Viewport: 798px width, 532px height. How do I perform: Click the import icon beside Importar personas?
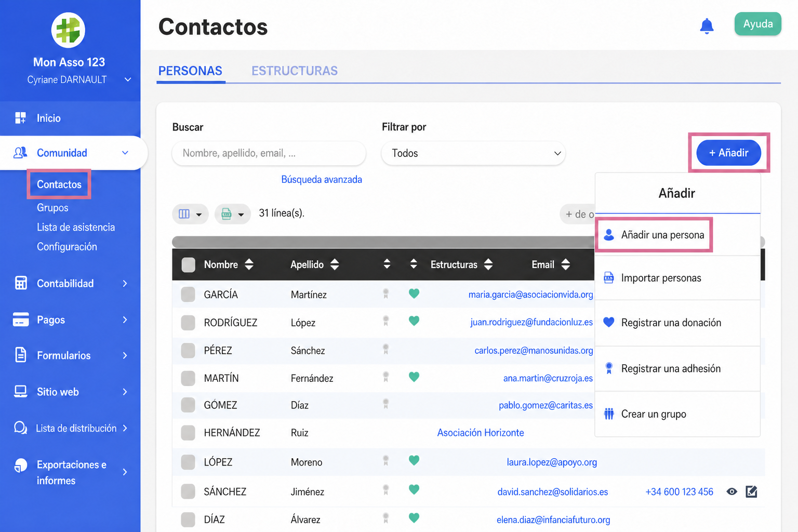(x=609, y=278)
